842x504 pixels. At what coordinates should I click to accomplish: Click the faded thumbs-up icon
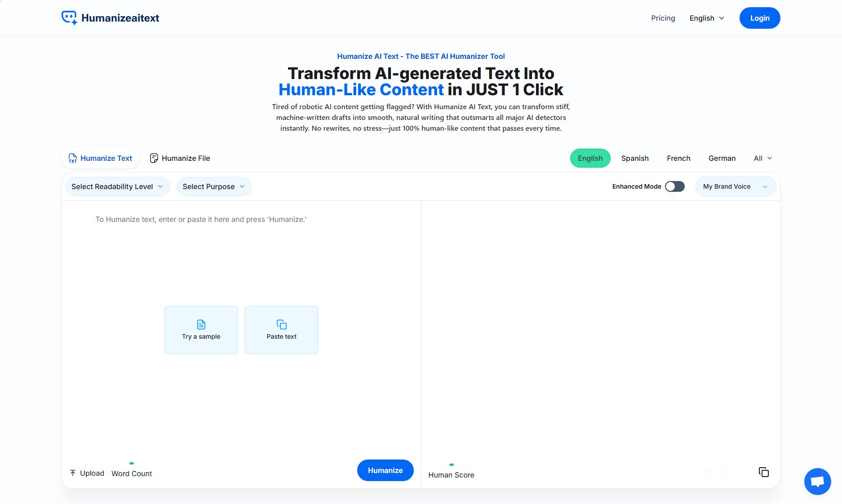point(707,473)
